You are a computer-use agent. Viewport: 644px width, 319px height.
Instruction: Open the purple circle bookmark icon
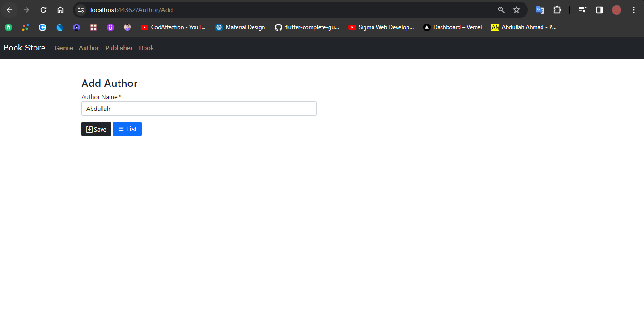click(110, 27)
